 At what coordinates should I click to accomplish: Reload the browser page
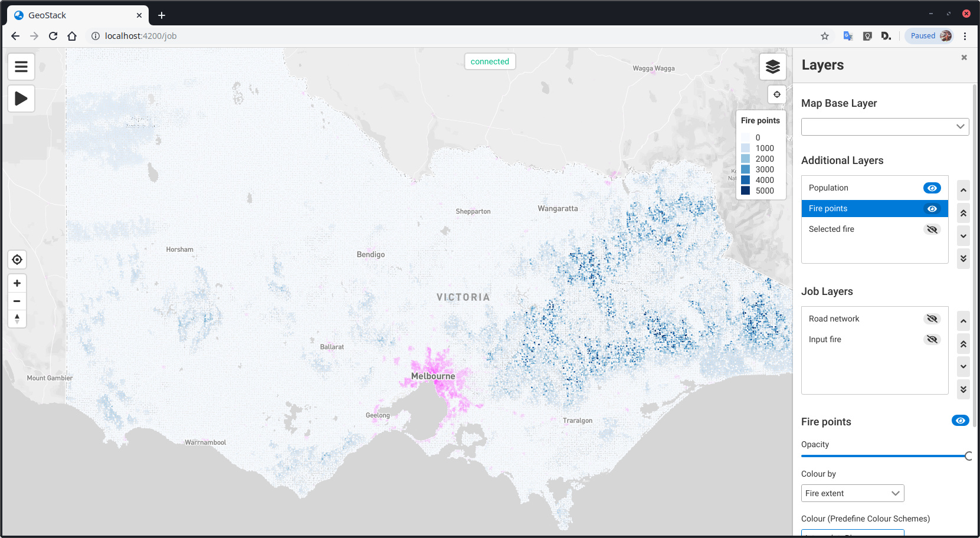click(x=53, y=36)
